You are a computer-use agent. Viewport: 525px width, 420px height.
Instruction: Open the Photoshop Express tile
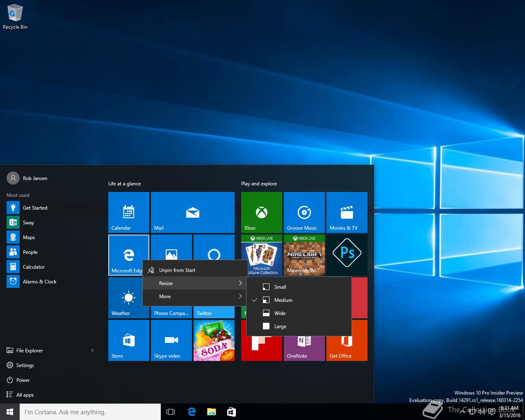347,255
